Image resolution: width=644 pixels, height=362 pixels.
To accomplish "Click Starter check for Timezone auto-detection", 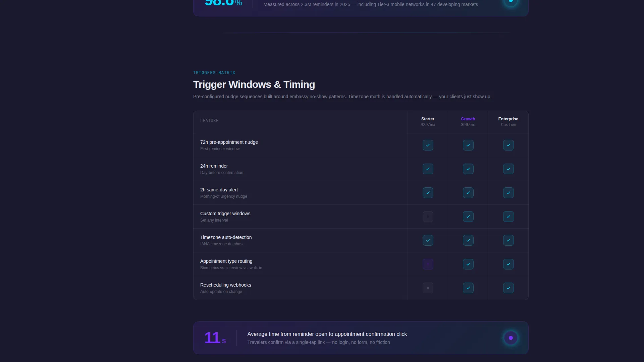I will click(428, 240).
